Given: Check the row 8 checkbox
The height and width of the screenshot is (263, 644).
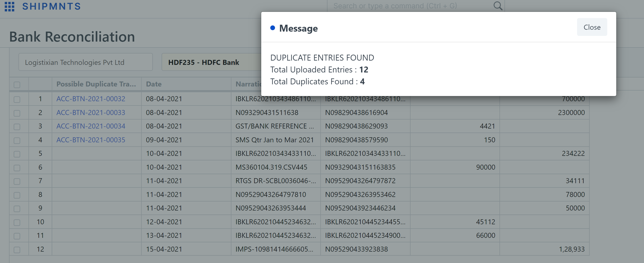Looking at the screenshot, I should click(x=17, y=195).
